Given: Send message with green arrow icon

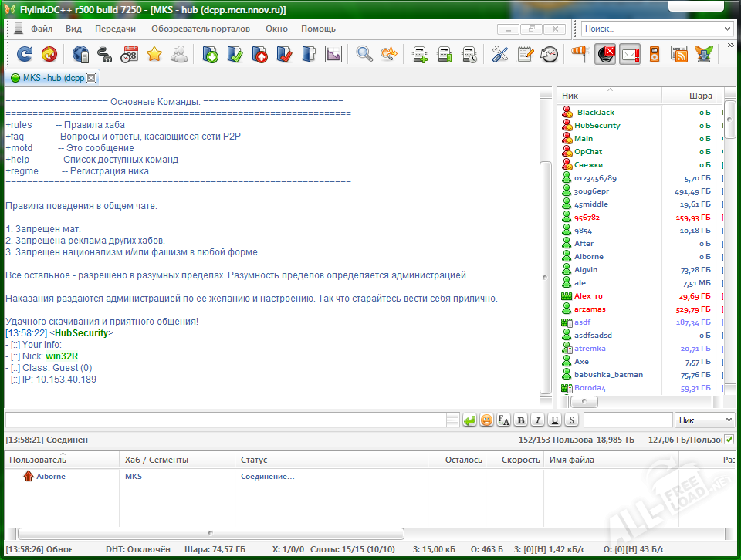Looking at the screenshot, I should (x=469, y=420).
